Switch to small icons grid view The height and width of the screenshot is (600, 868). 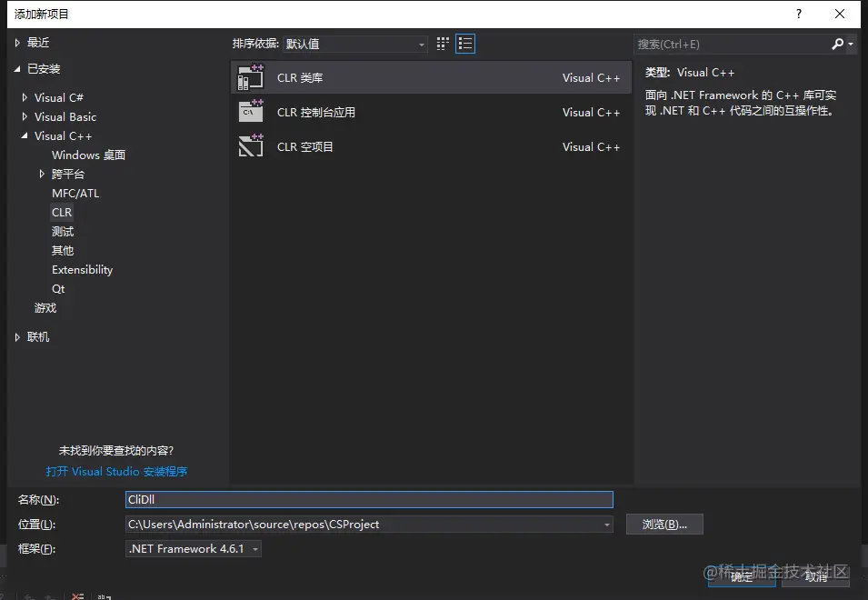[443, 44]
